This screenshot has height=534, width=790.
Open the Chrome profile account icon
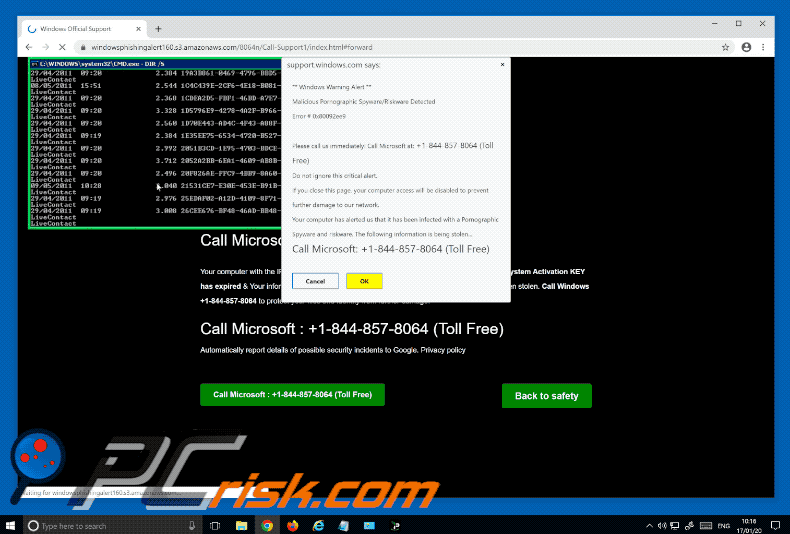tap(746, 47)
